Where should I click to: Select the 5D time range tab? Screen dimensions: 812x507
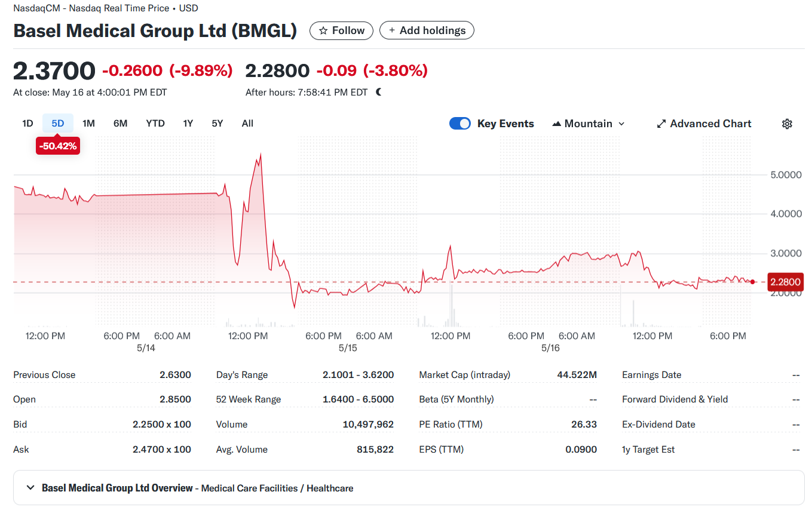[58, 124]
